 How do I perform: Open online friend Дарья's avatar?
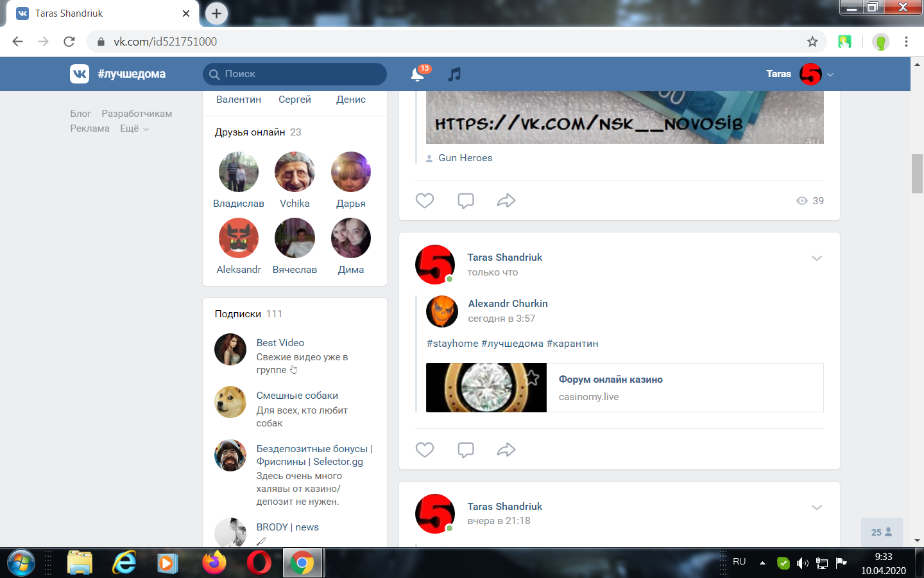tap(351, 171)
